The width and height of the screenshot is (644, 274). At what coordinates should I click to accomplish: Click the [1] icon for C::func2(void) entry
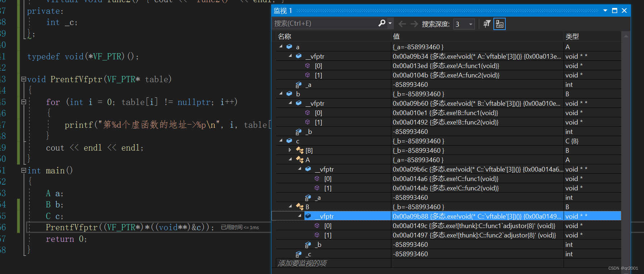(x=317, y=188)
